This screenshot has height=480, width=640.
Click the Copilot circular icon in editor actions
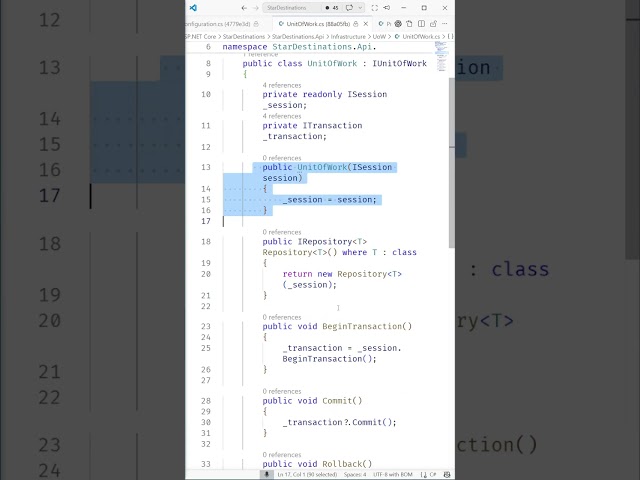[398, 24]
